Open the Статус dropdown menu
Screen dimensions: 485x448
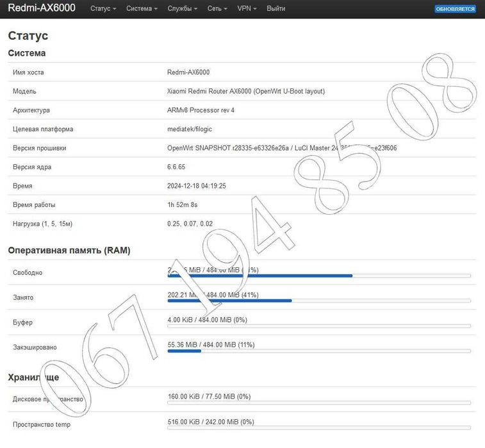103,9
